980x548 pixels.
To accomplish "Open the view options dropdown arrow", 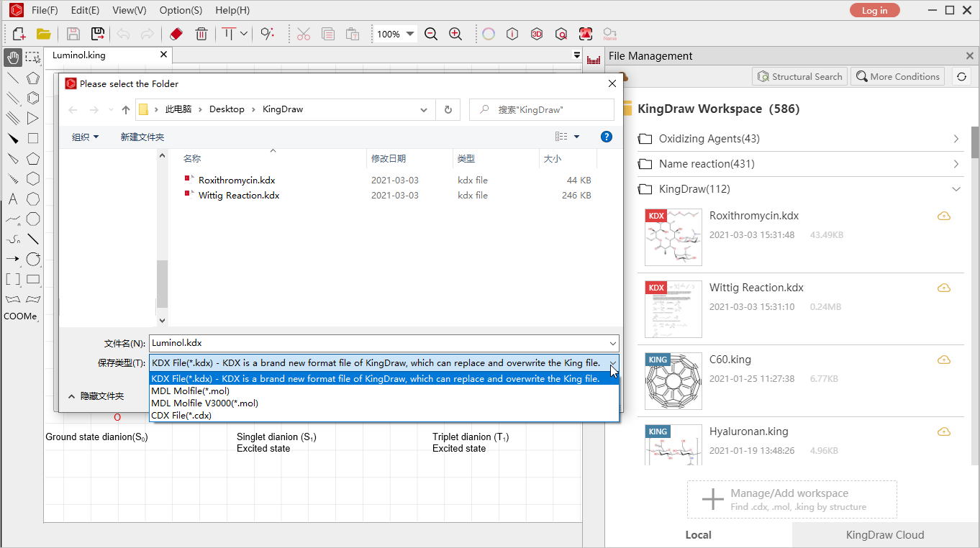I will click(577, 137).
